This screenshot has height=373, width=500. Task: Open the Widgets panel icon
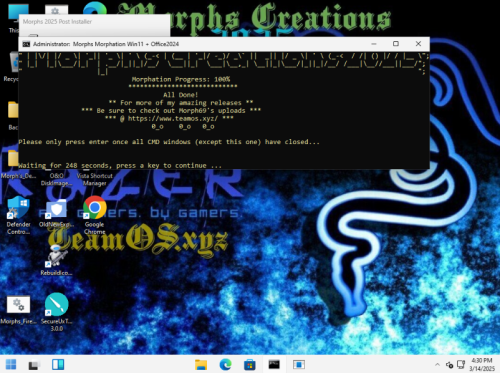click(x=58, y=364)
